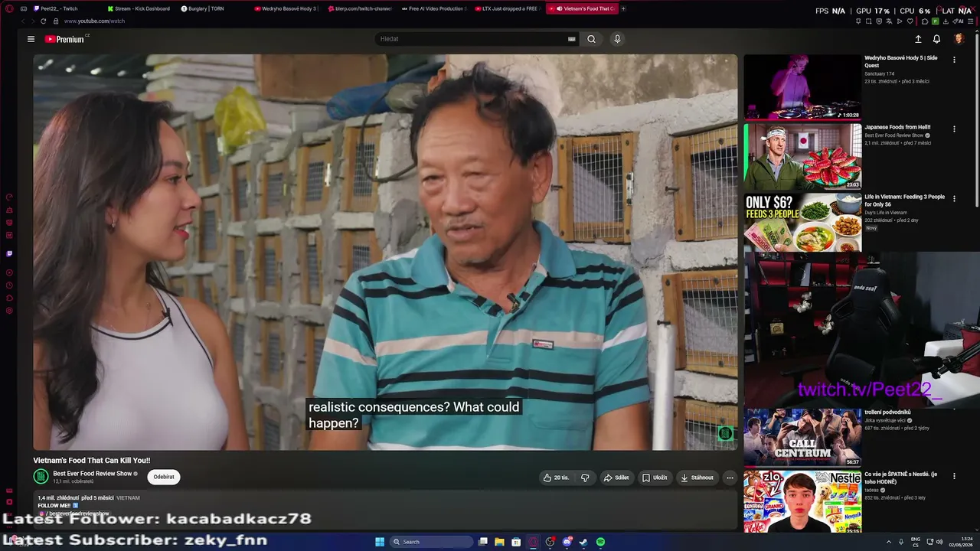Open the Cali Centrum video thumbnail
The height and width of the screenshot is (551, 980).
pos(802,437)
